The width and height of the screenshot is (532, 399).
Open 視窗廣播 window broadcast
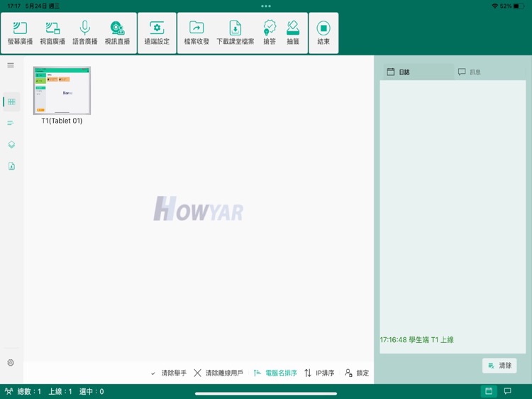pos(52,33)
